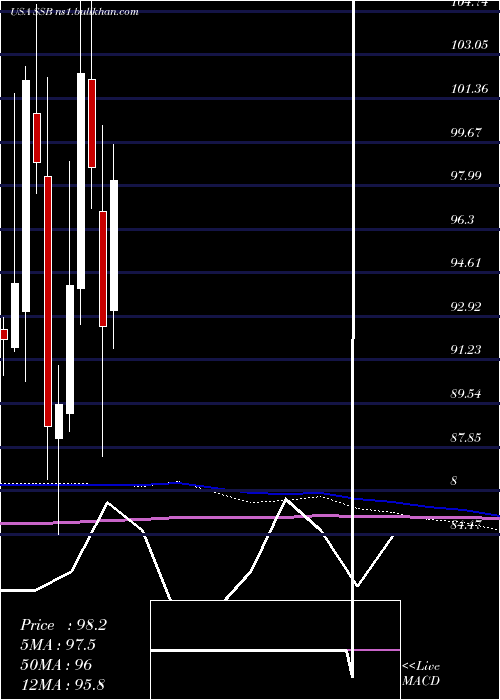Click the 94.61 axis value
500x700 pixels.
point(467,262)
